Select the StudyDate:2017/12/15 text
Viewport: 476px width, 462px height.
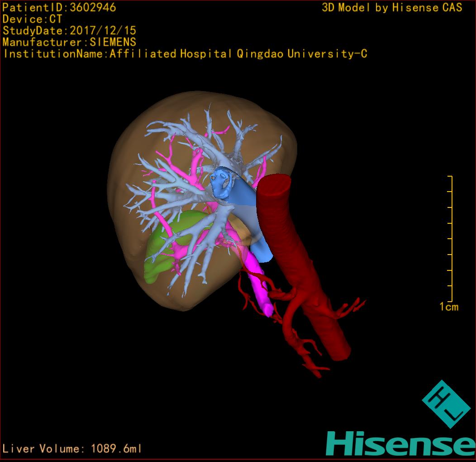[x=69, y=31]
